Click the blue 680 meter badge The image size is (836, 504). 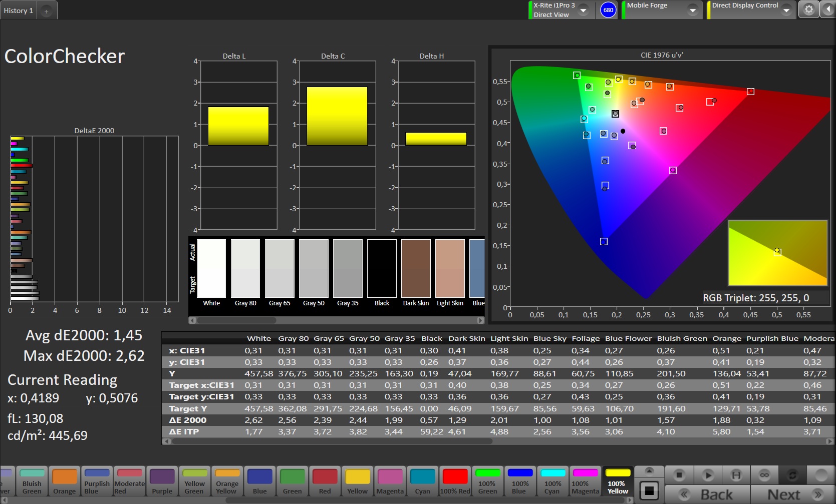point(608,10)
